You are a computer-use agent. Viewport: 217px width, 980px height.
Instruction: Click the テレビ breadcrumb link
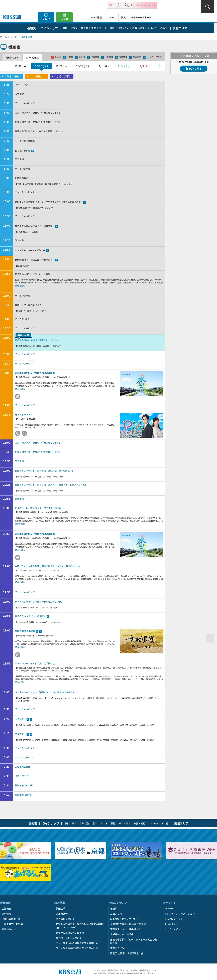pyautogui.click(x=14, y=37)
